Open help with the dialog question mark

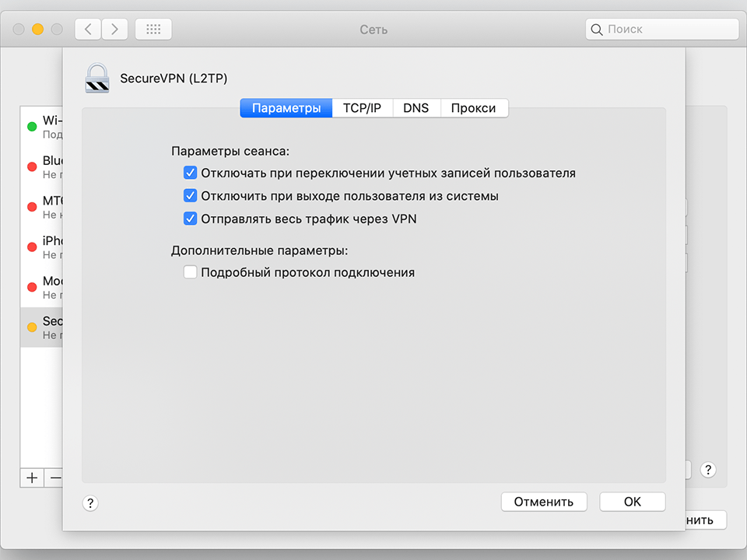click(x=90, y=503)
